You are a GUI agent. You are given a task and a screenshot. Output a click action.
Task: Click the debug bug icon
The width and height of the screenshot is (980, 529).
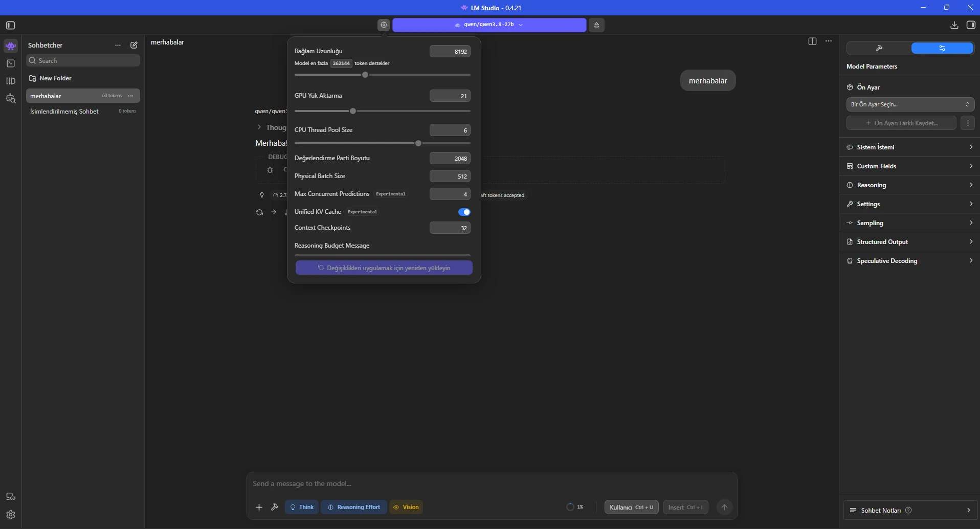[270, 170]
